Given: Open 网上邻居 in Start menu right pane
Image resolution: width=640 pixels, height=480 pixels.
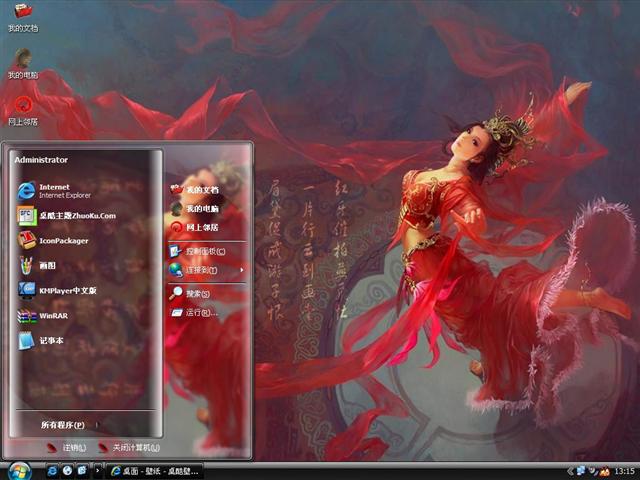Looking at the screenshot, I should point(195,227).
